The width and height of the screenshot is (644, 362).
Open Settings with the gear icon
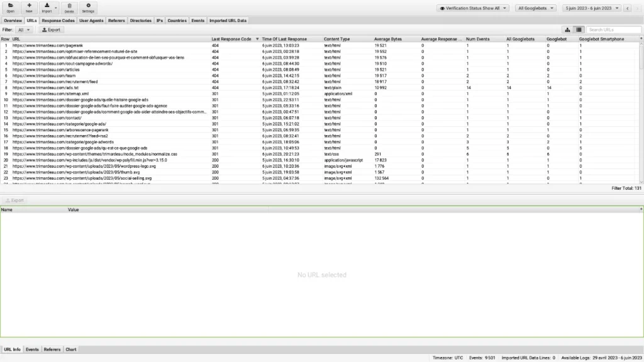(x=88, y=8)
